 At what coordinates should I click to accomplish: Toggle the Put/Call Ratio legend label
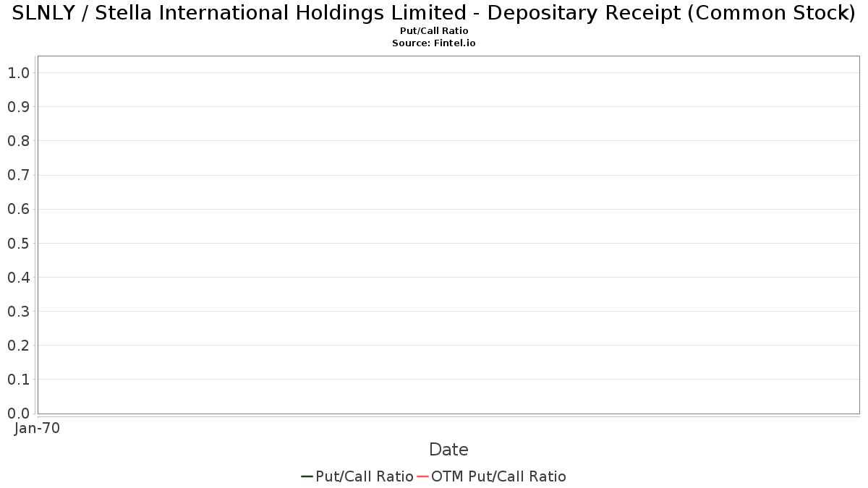click(365, 476)
